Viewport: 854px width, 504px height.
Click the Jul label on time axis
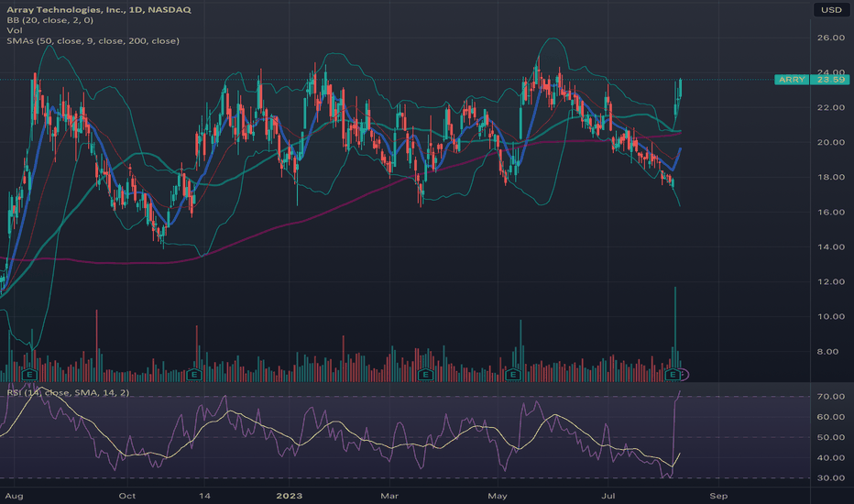[608, 496]
